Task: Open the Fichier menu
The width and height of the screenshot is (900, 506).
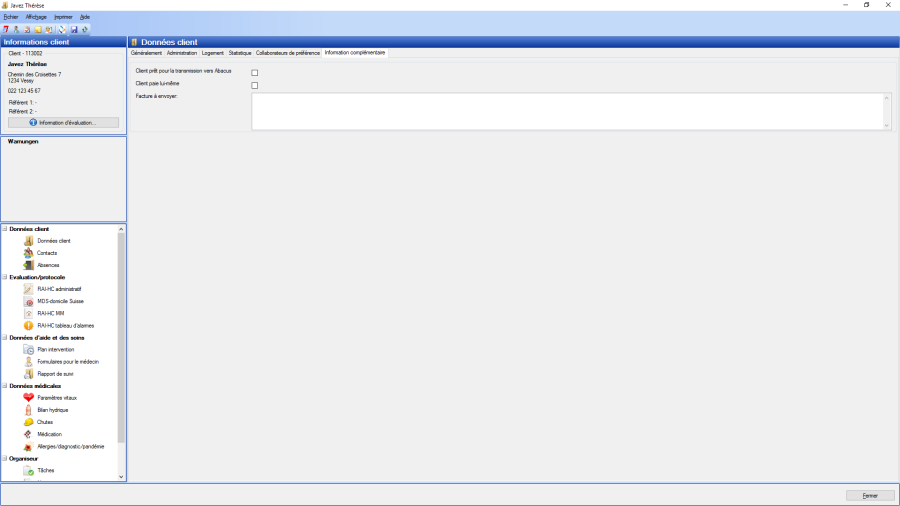Action: [x=11, y=17]
